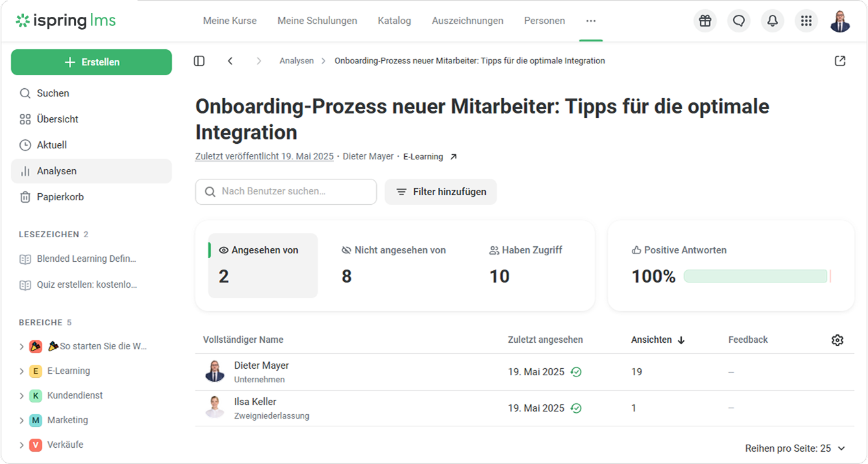Go forward with the right chevron
This screenshot has height=464, width=868.
coord(259,61)
